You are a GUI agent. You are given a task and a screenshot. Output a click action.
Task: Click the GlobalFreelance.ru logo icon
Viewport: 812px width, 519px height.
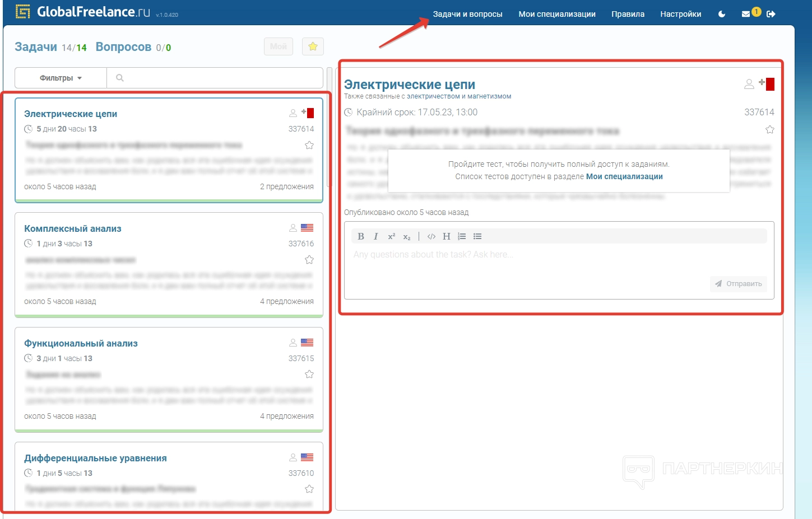(x=23, y=12)
